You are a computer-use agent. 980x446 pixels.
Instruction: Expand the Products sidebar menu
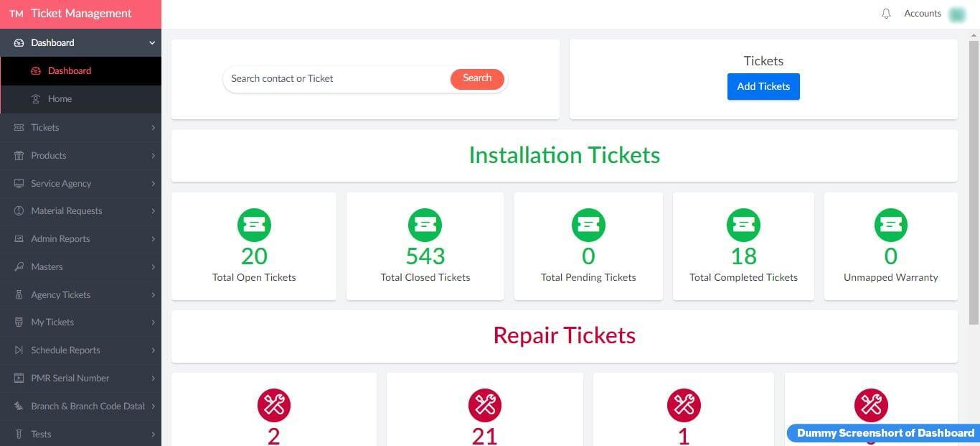point(80,155)
